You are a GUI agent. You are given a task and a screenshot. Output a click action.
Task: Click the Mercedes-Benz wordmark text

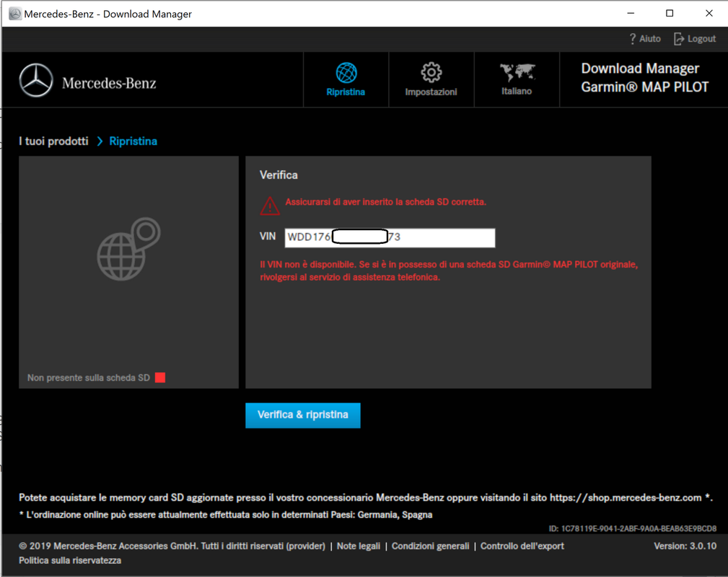109,83
